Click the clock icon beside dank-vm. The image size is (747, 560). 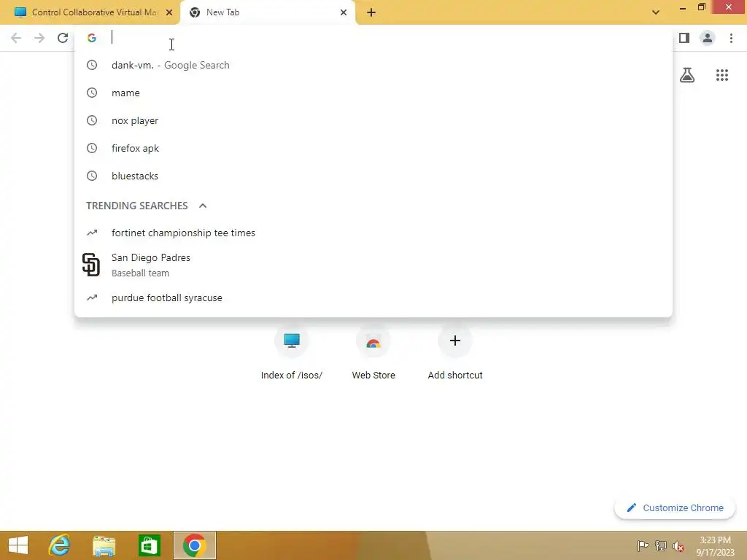(x=92, y=65)
